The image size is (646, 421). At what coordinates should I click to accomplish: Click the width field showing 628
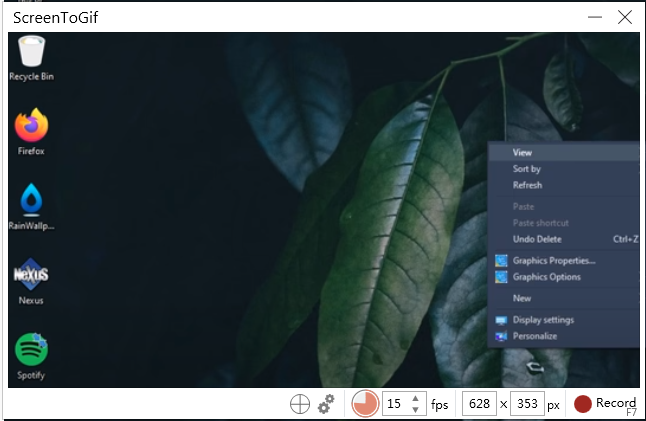point(479,404)
